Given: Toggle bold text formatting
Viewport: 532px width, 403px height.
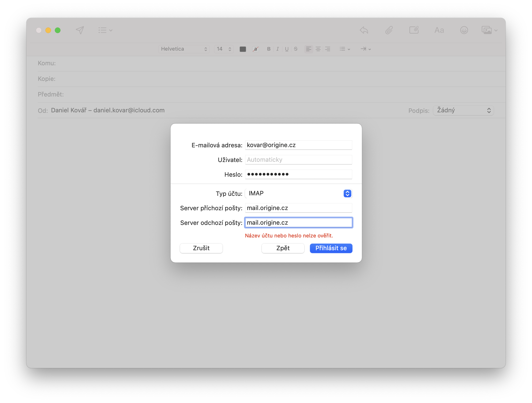Looking at the screenshot, I should click(x=269, y=49).
